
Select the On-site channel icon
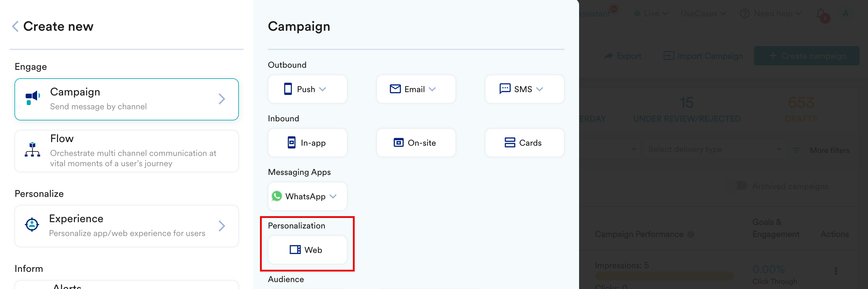click(399, 142)
